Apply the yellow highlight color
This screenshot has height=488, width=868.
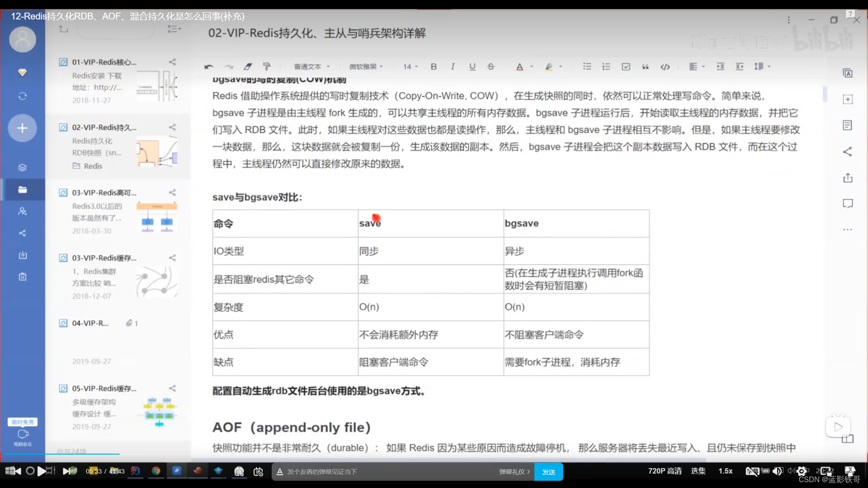(x=549, y=67)
